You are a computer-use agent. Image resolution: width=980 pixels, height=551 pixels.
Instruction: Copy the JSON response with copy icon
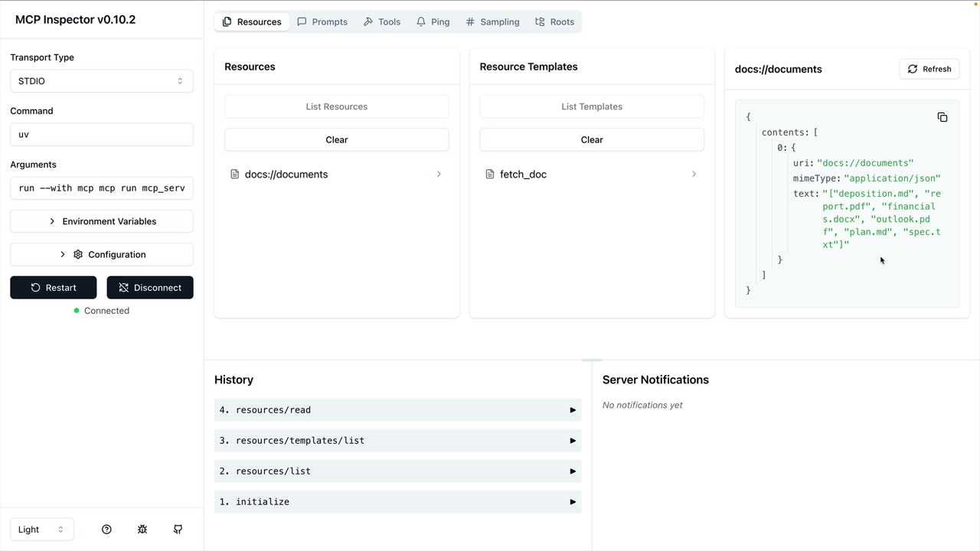point(942,117)
